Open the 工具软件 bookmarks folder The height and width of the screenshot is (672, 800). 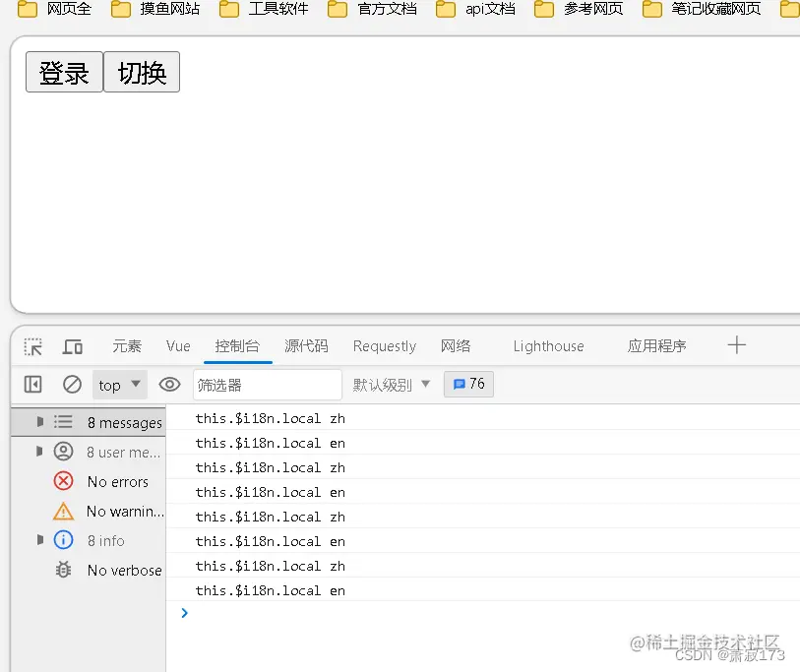click(x=265, y=9)
